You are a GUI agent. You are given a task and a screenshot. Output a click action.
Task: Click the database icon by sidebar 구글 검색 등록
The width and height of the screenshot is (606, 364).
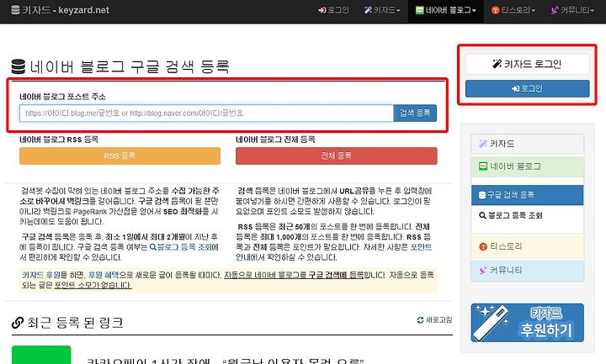pyautogui.click(x=482, y=195)
